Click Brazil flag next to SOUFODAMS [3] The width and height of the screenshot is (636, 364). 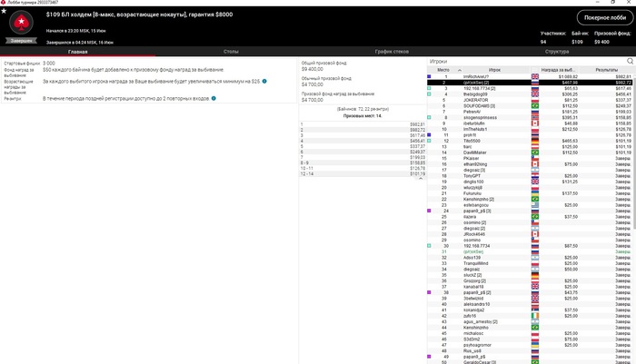tap(535, 106)
